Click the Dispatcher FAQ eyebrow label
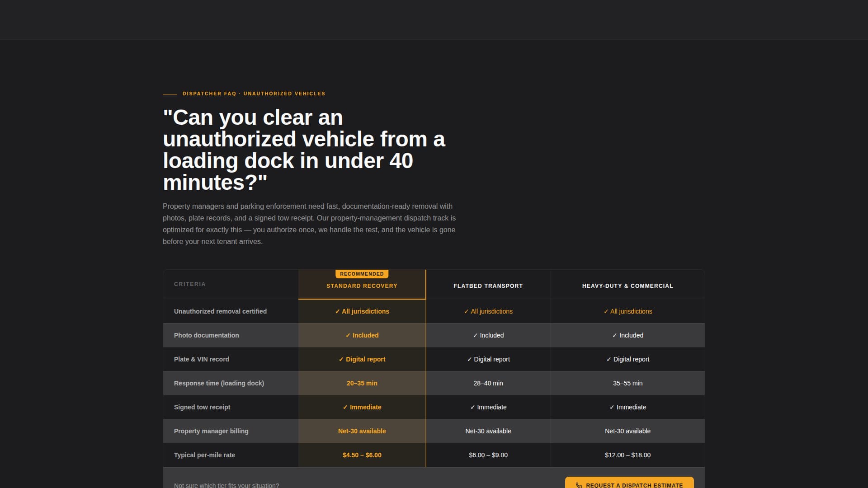Image resolution: width=868 pixels, height=488 pixels. point(254,94)
